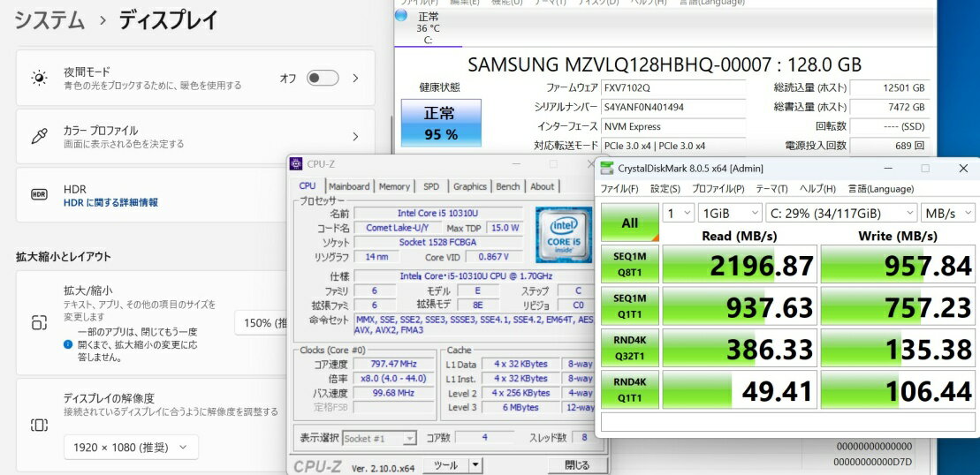980x475 pixels.
Task: Expand the night light settings chevron
Action: [x=355, y=79]
